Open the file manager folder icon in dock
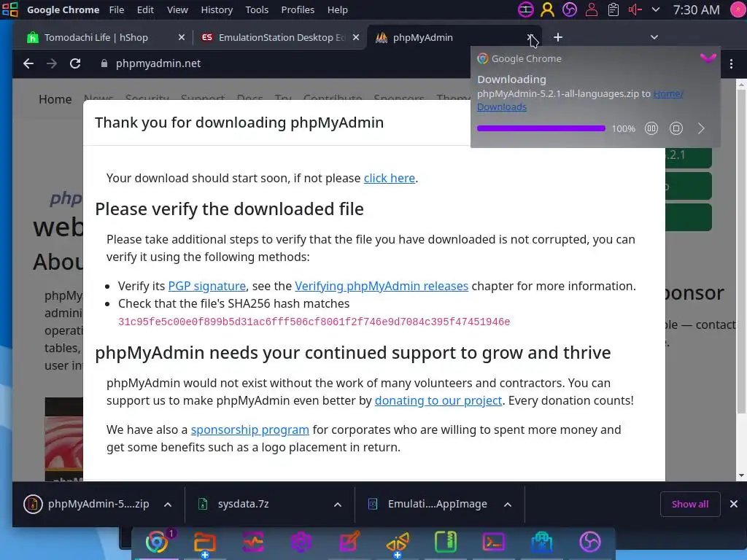Screen dimensions: 747x560 click(205, 542)
